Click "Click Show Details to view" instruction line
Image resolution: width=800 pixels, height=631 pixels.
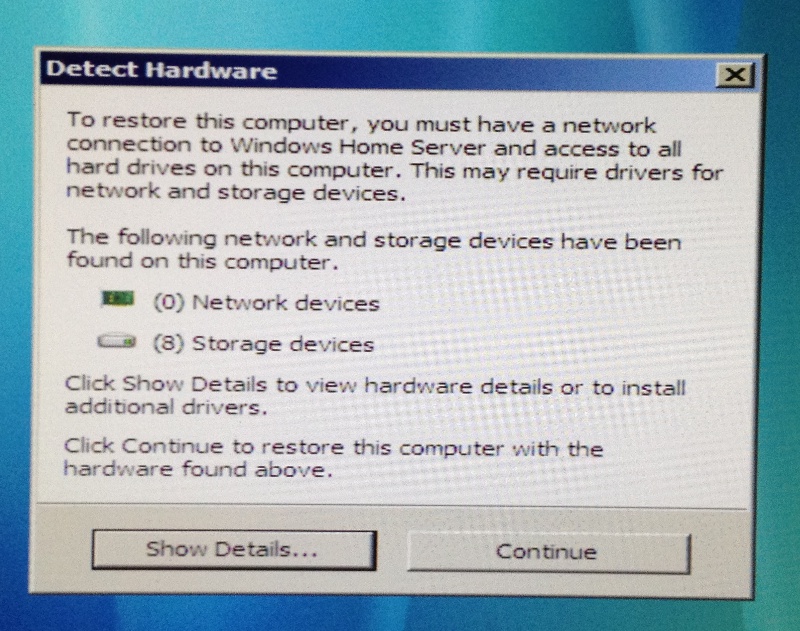(375, 386)
